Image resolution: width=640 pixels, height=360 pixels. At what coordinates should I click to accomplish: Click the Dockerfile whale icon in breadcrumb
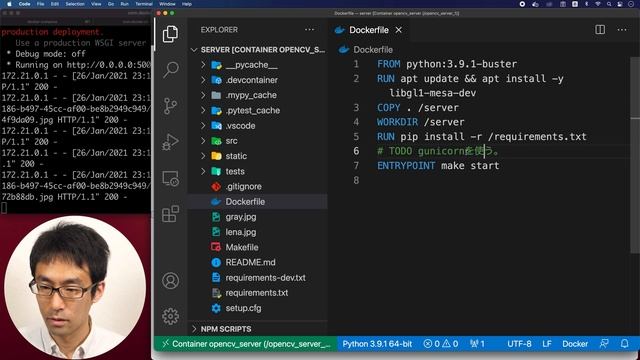(344, 49)
